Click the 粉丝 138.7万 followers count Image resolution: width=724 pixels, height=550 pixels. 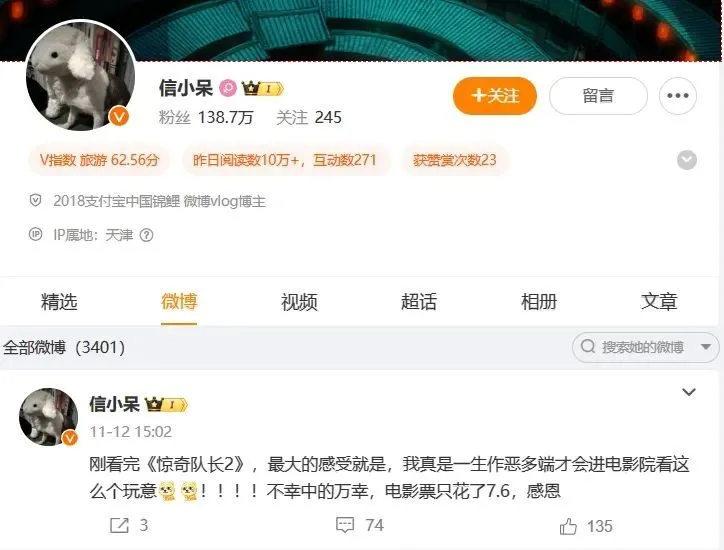pyautogui.click(x=206, y=118)
